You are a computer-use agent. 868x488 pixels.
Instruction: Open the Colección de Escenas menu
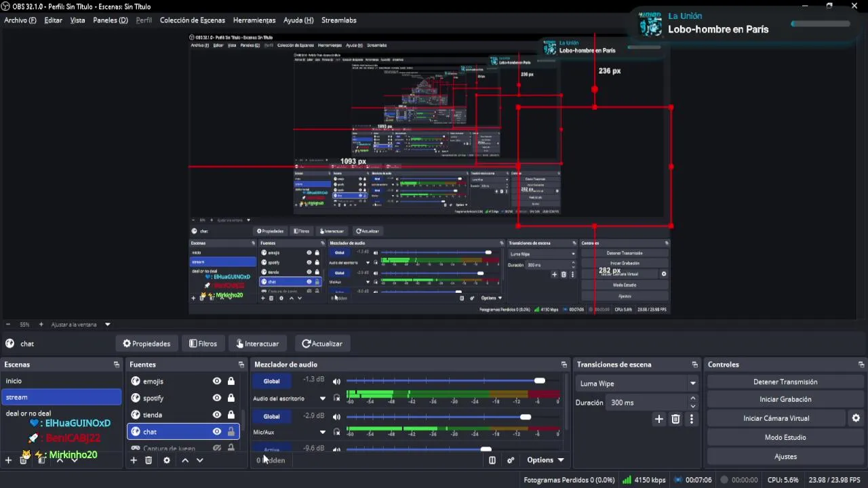pyautogui.click(x=193, y=20)
